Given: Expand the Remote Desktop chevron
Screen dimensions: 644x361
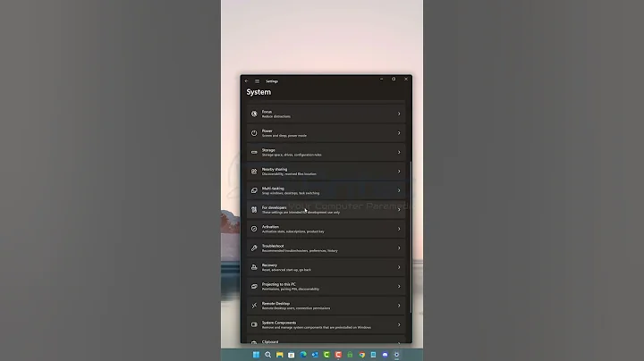Looking at the screenshot, I should (x=399, y=306).
